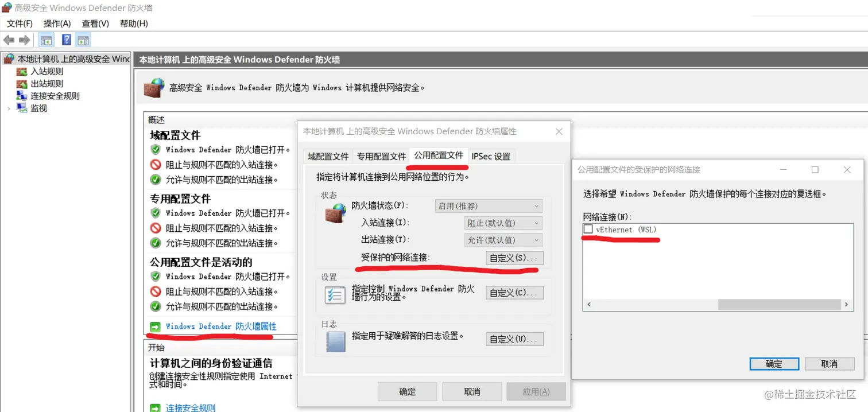Viewport: 868px width, 412px height.
Task: Click the checklist icon in 设置 group
Action: pyautogui.click(x=335, y=295)
